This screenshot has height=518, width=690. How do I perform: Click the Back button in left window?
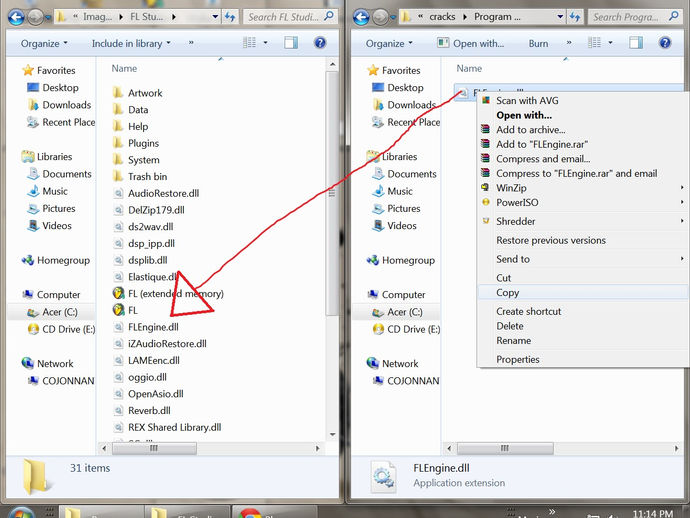click(x=16, y=17)
